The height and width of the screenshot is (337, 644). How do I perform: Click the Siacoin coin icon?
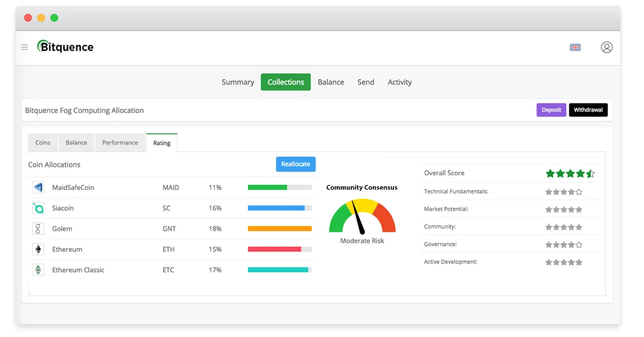coord(38,208)
